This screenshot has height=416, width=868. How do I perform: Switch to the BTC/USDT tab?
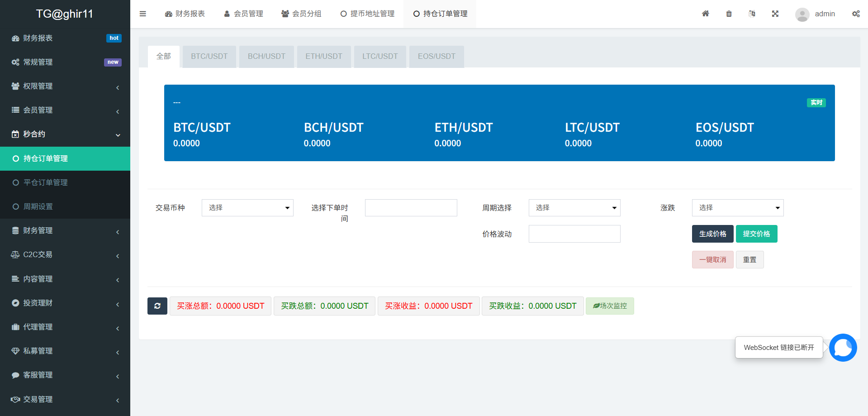209,57
